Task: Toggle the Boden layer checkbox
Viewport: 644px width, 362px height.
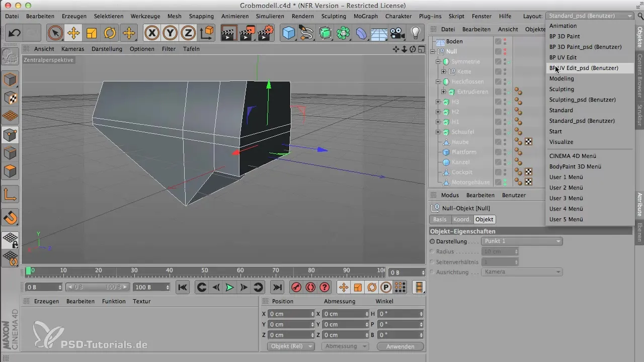Action: pyautogui.click(x=498, y=41)
